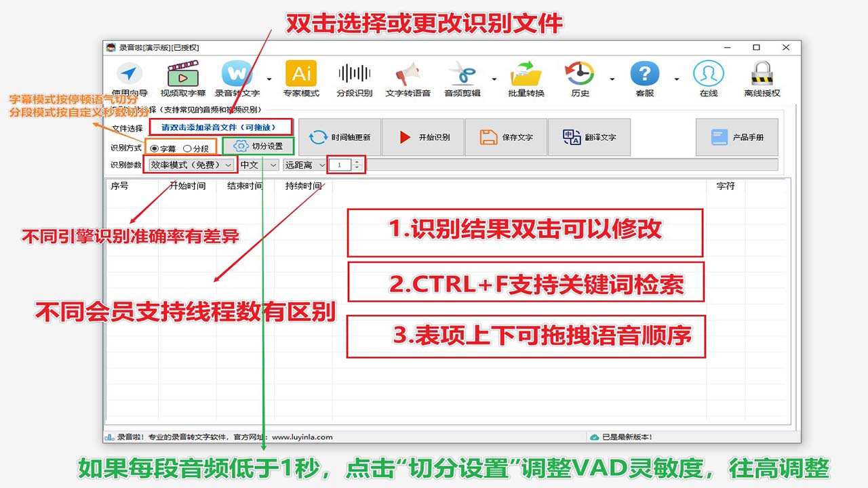Open the 音频剪辑 scissors tool
Image resolution: width=868 pixels, height=488 pixels.
[x=465, y=75]
